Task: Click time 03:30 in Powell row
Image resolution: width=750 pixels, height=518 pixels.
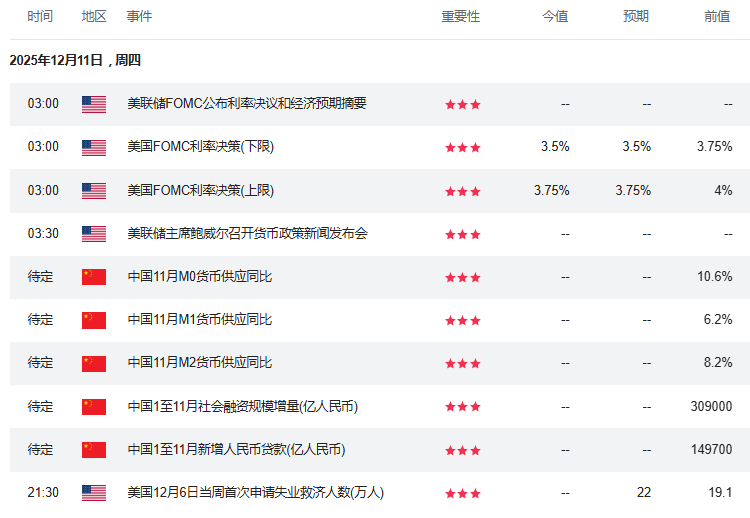Action: pos(43,233)
